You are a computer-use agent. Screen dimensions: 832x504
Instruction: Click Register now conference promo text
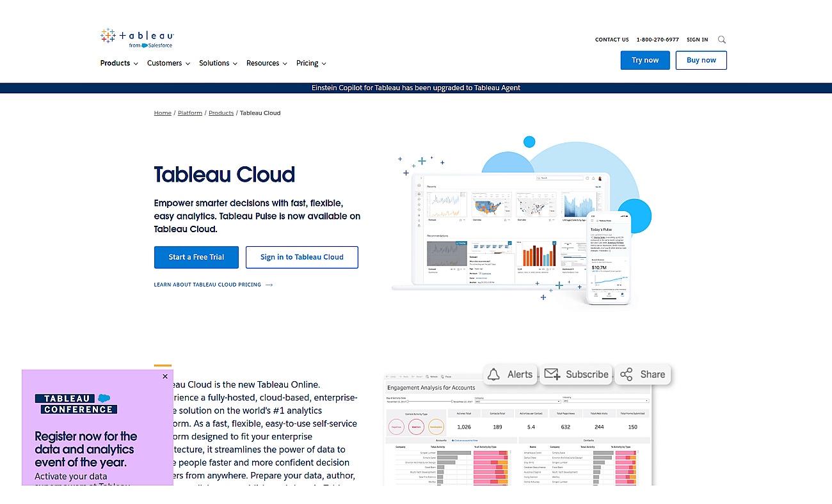(x=86, y=449)
